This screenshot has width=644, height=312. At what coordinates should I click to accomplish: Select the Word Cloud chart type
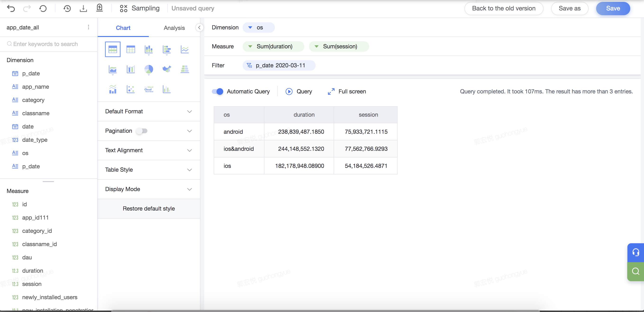click(x=149, y=89)
